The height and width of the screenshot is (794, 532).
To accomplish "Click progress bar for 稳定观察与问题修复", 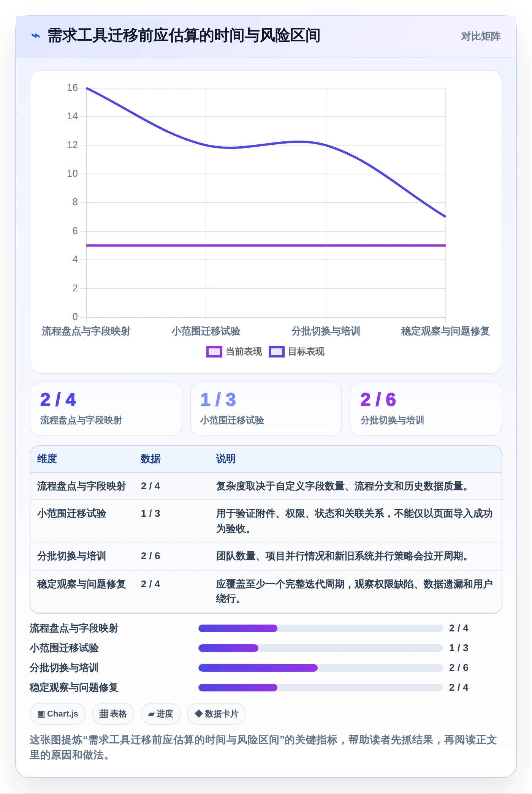I will pos(321,688).
